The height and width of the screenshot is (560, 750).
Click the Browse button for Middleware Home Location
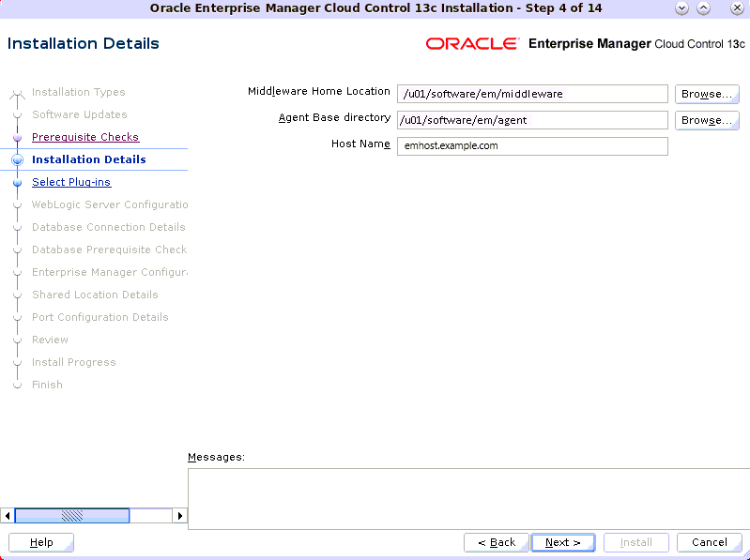click(707, 94)
